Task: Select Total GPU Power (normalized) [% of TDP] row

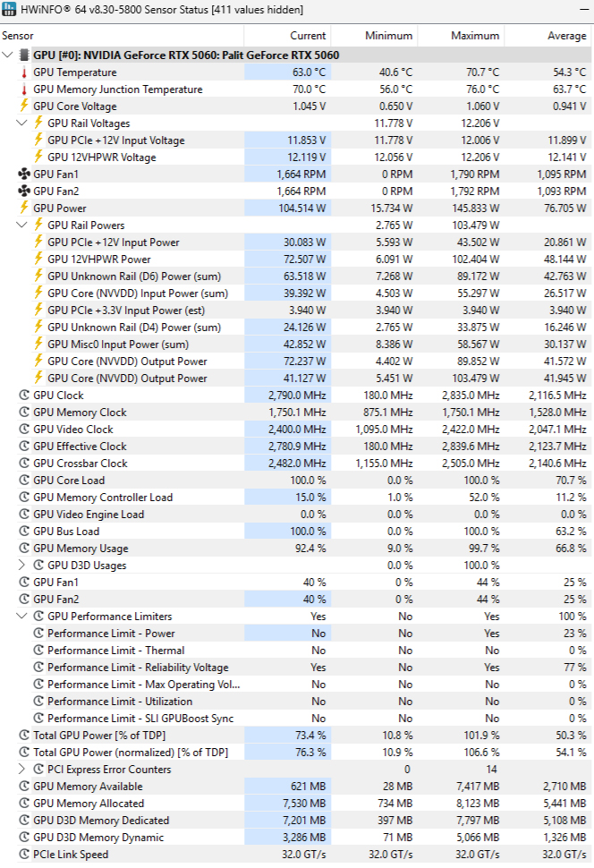Action: coord(295,752)
